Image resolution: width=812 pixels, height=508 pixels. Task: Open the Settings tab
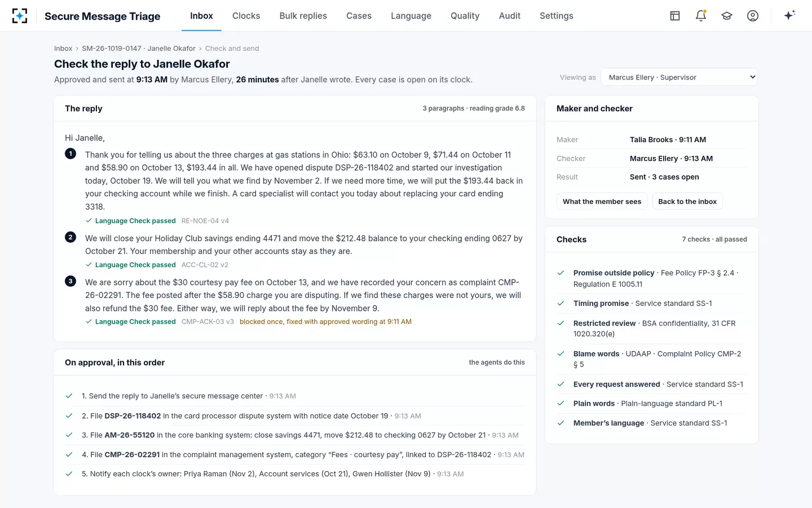point(557,16)
